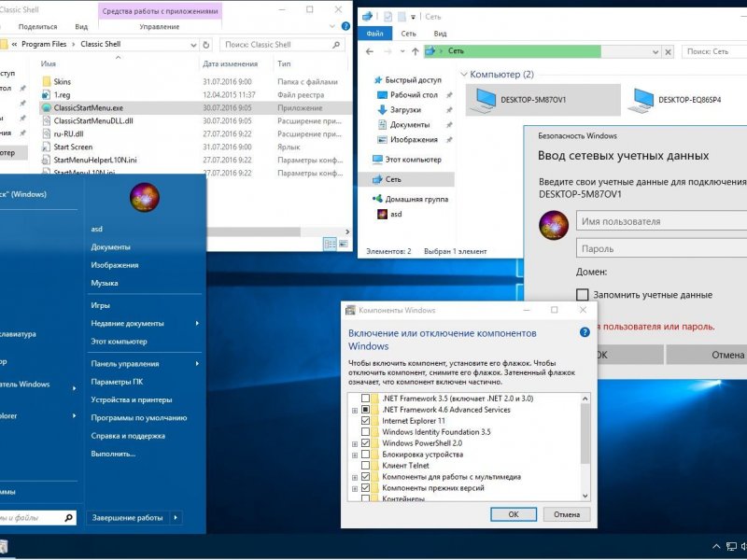Open Поделиться tab in Classic Shell window

37,27
